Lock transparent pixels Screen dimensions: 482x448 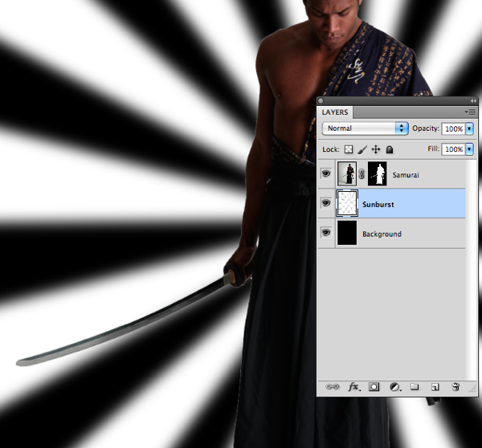pyautogui.click(x=349, y=149)
